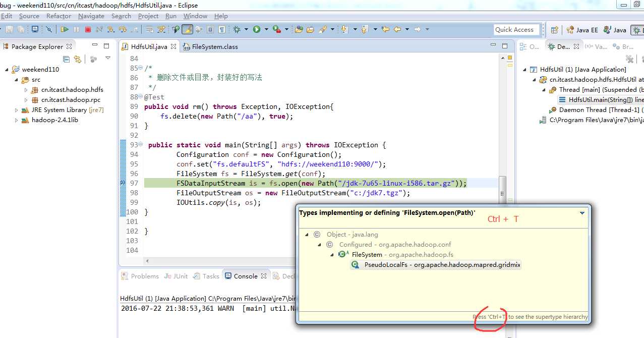The width and height of the screenshot is (644, 338).
Task: Click the red Terminate icon
Action: pyautogui.click(x=88, y=29)
